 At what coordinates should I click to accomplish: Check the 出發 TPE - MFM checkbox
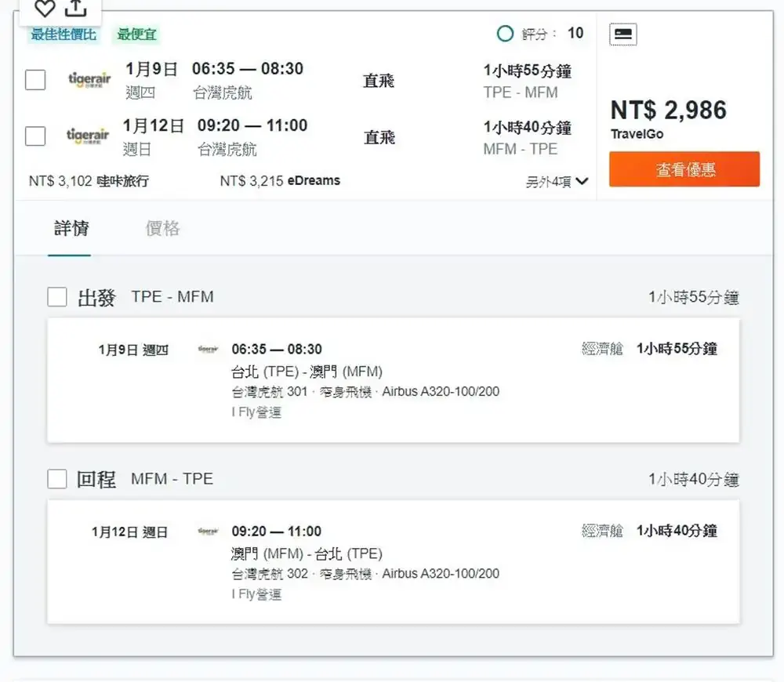click(x=57, y=296)
